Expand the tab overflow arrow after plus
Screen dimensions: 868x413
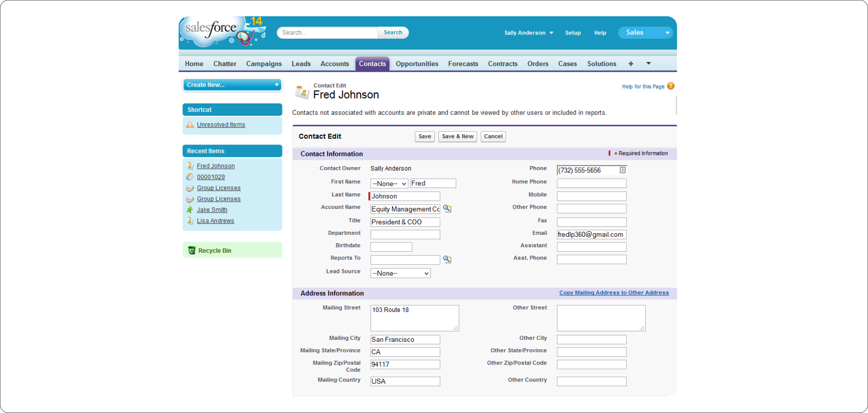648,63
